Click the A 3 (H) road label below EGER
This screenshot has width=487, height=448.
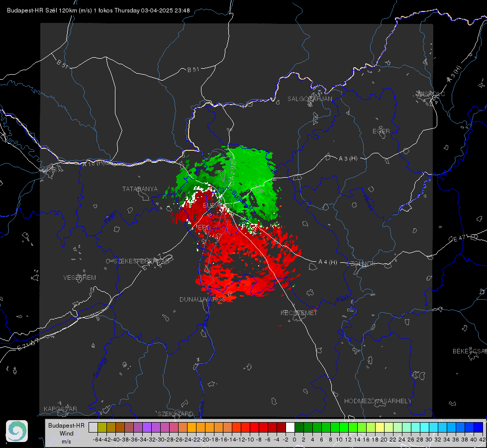348,159
